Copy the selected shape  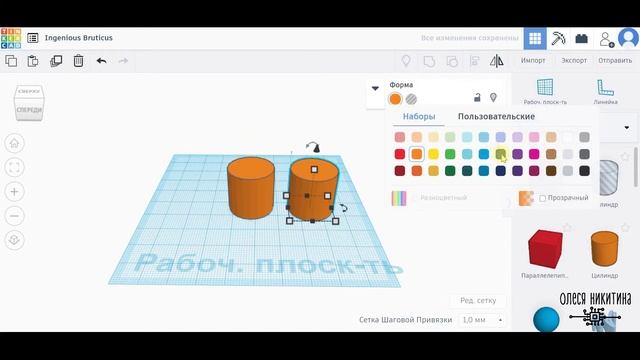(x=11, y=61)
